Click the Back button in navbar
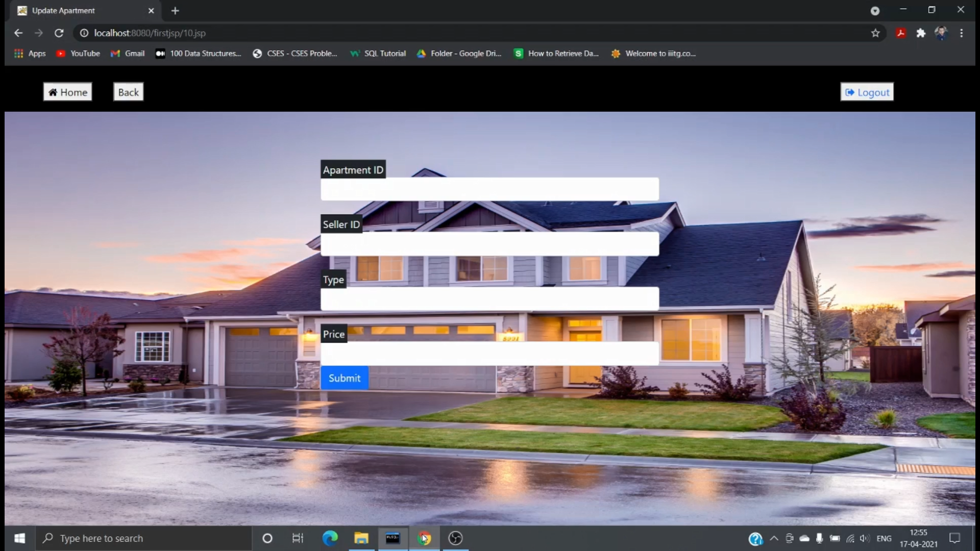 (128, 92)
